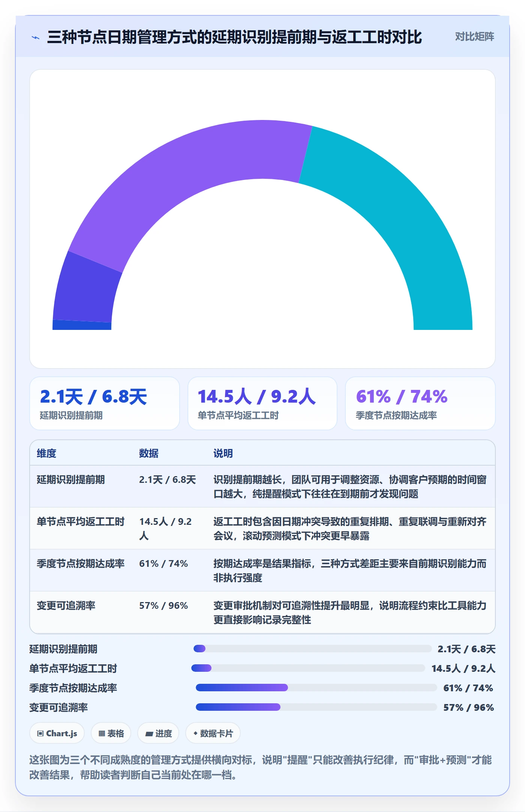The height and width of the screenshot is (812, 525).
Task: Click the footer paragraph starting "这张图为三个不同成熟度"
Action: [x=261, y=767]
